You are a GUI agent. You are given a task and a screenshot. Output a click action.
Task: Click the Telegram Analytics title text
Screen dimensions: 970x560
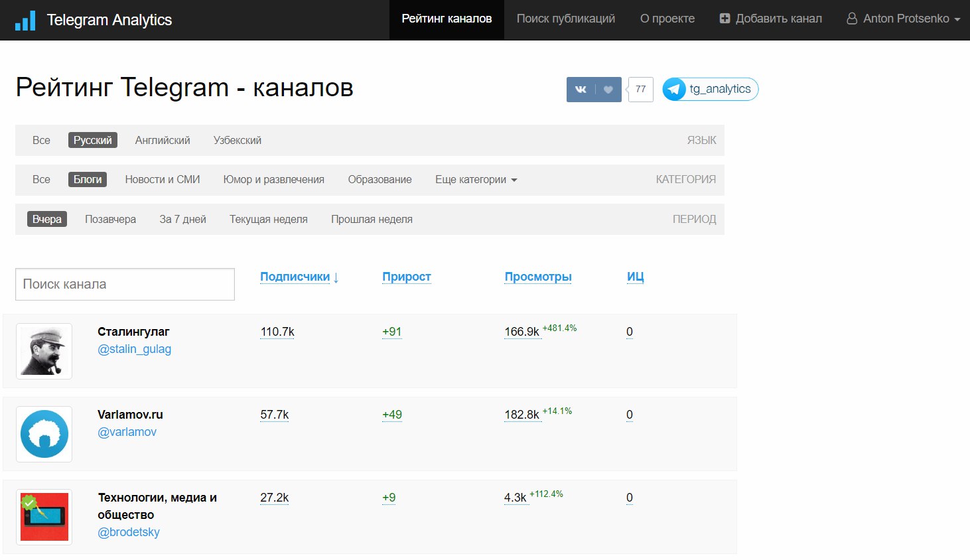[109, 20]
